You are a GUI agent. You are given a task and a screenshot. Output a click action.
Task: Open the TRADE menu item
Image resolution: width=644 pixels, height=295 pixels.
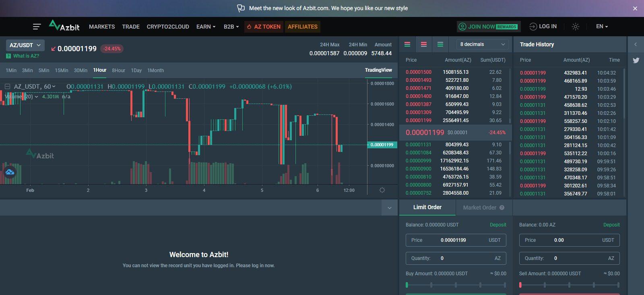[x=131, y=27]
